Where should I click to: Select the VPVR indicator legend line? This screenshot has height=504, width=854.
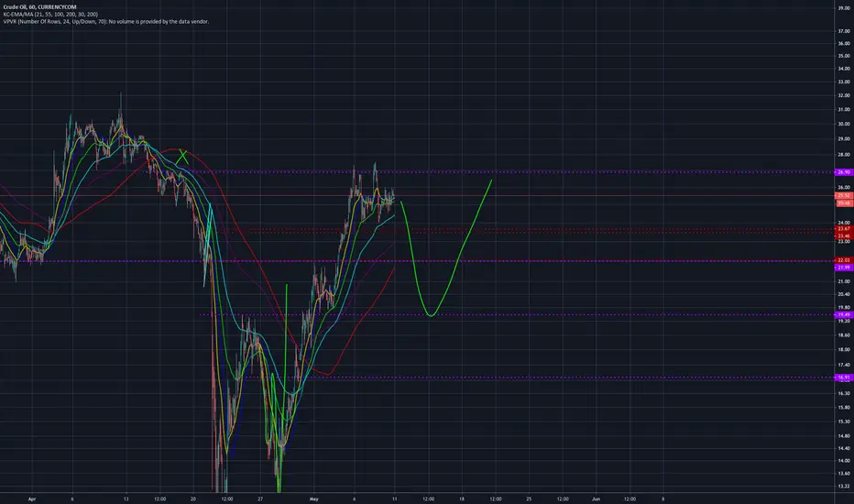click(106, 22)
